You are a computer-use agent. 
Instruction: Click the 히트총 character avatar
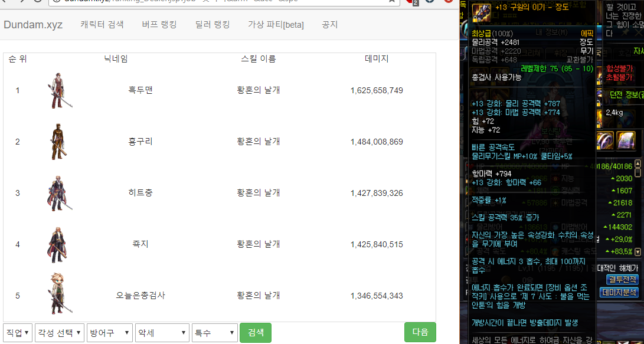[60, 194]
